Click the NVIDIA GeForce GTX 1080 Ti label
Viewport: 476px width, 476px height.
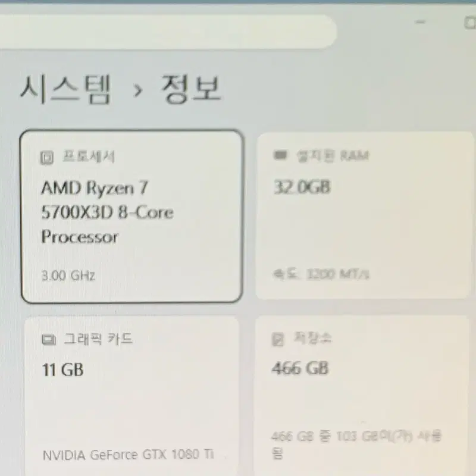pyautogui.click(x=129, y=455)
